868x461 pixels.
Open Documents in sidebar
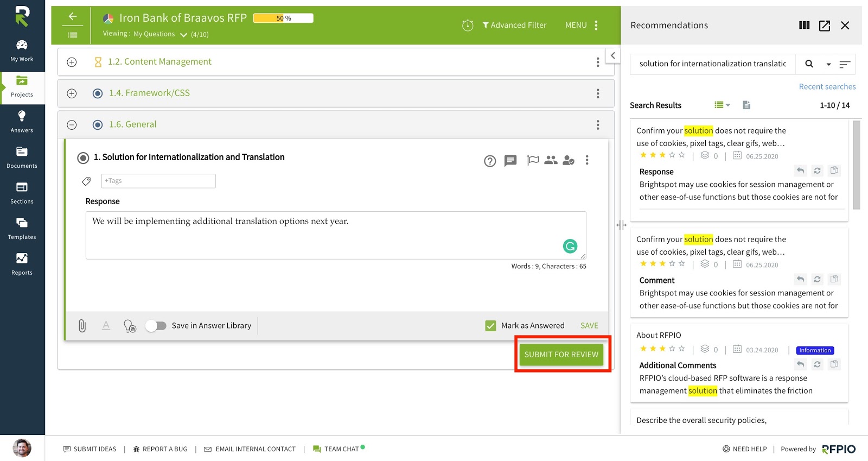pyautogui.click(x=22, y=158)
